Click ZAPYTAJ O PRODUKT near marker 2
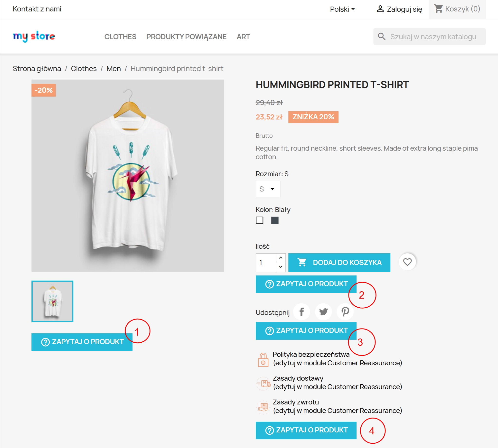Image resolution: width=498 pixels, height=448 pixels. click(x=306, y=284)
